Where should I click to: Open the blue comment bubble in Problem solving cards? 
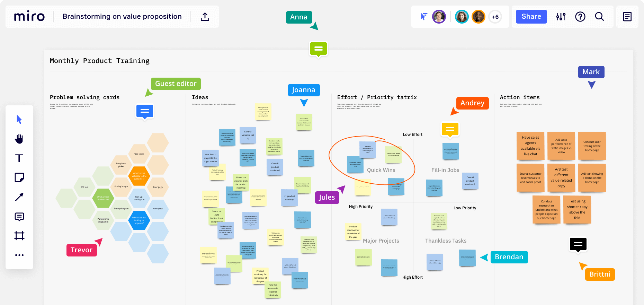tap(145, 112)
